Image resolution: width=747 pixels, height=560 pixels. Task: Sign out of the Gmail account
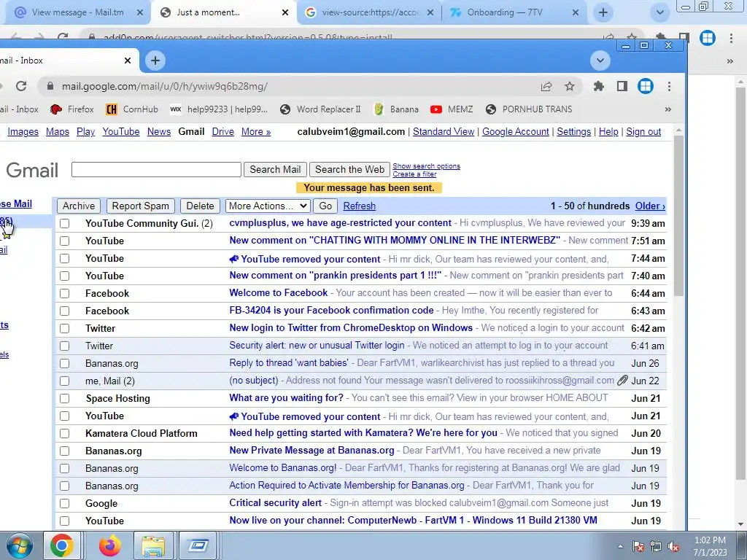pyautogui.click(x=643, y=131)
